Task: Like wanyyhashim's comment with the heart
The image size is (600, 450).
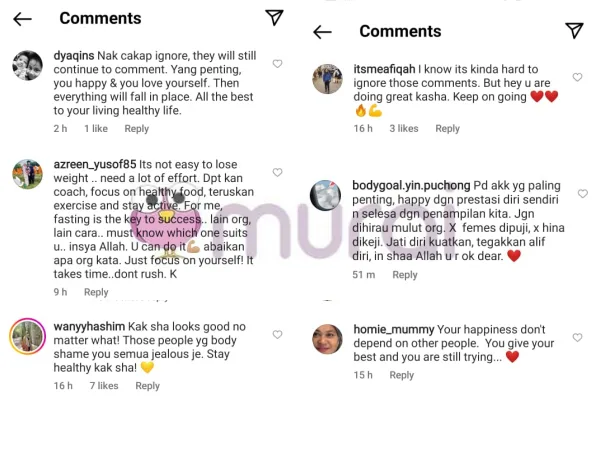Action: tap(277, 331)
